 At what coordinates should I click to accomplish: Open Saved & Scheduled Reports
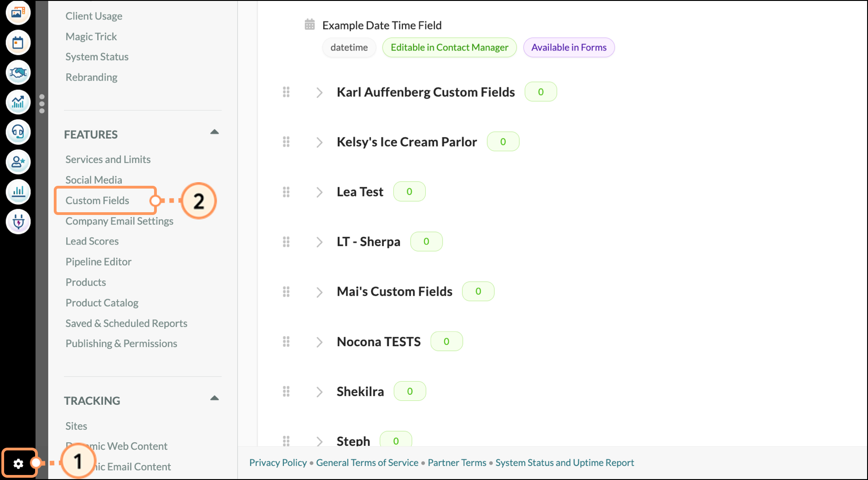(x=126, y=323)
